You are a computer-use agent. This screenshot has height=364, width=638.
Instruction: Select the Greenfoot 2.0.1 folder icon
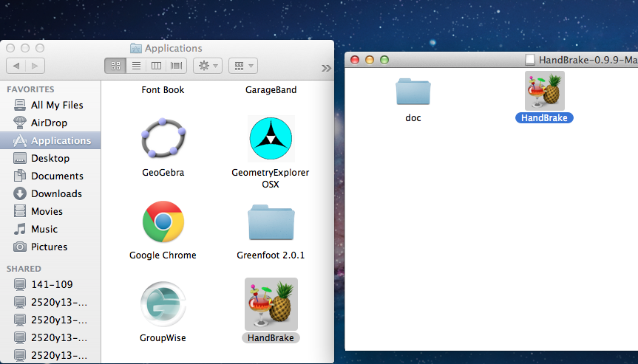tap(271, 222)
